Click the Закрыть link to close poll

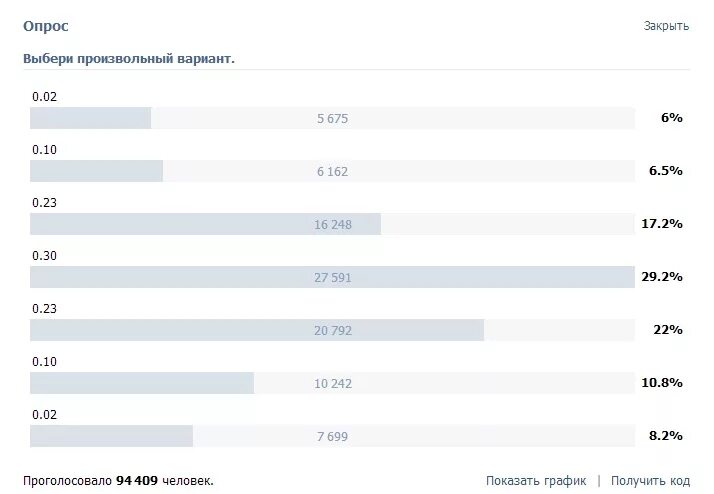coord(666,26)
